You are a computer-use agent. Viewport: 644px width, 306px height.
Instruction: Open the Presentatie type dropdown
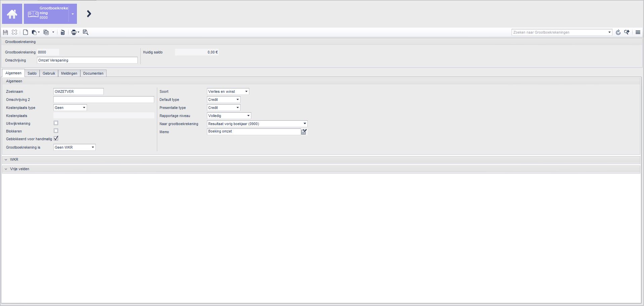(x=224, y=108)
